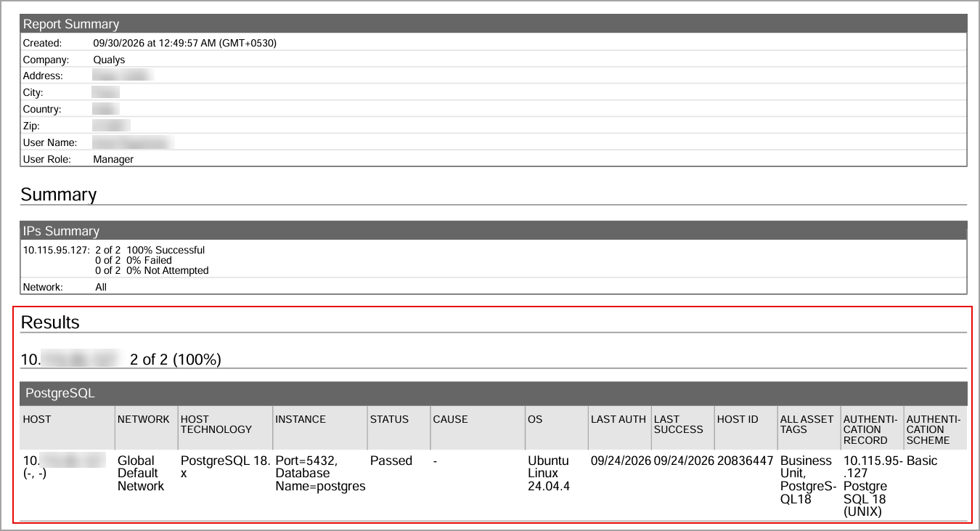This screenshot has width=980, height=531.
Task: Click the "Basic" authentication scheme cell
Action: click(x=922, y=461)
